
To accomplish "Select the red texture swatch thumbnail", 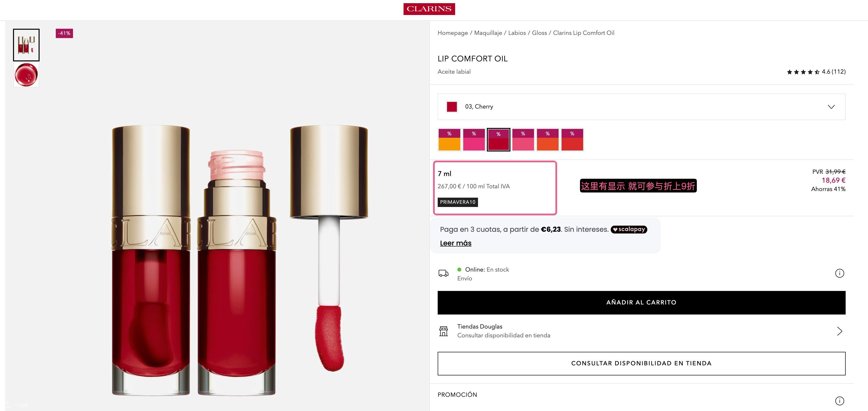I will coord(26,75).
